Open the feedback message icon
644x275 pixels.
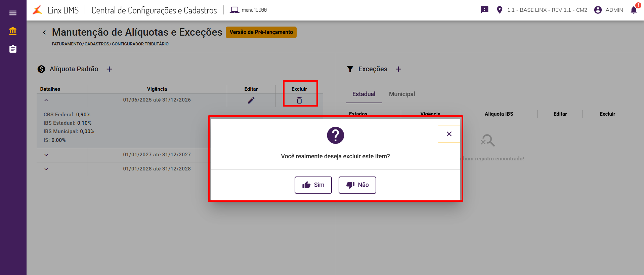pos(484,10)
